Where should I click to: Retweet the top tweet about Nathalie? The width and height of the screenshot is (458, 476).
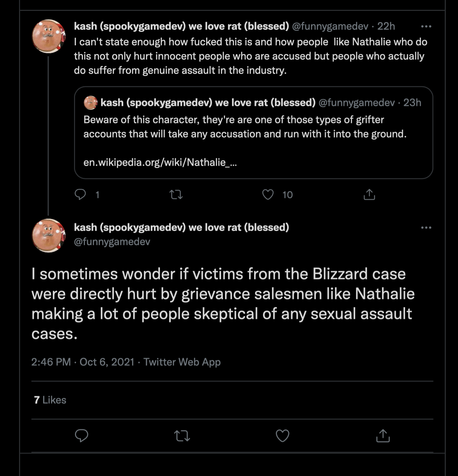176,194
